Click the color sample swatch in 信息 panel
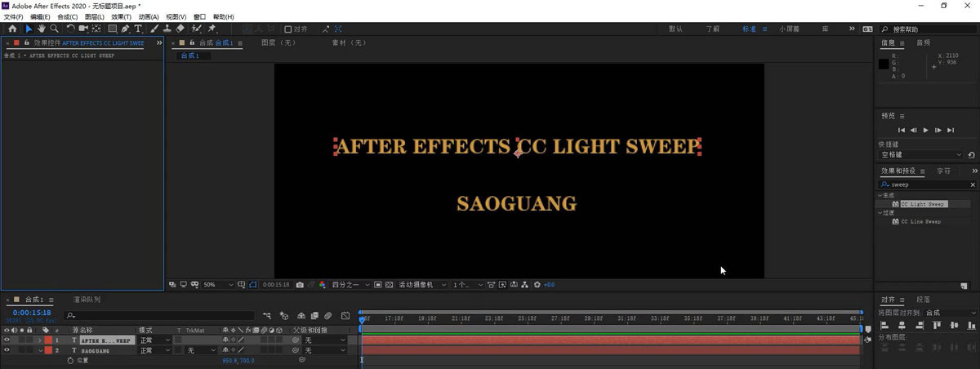 click(884, 64)
